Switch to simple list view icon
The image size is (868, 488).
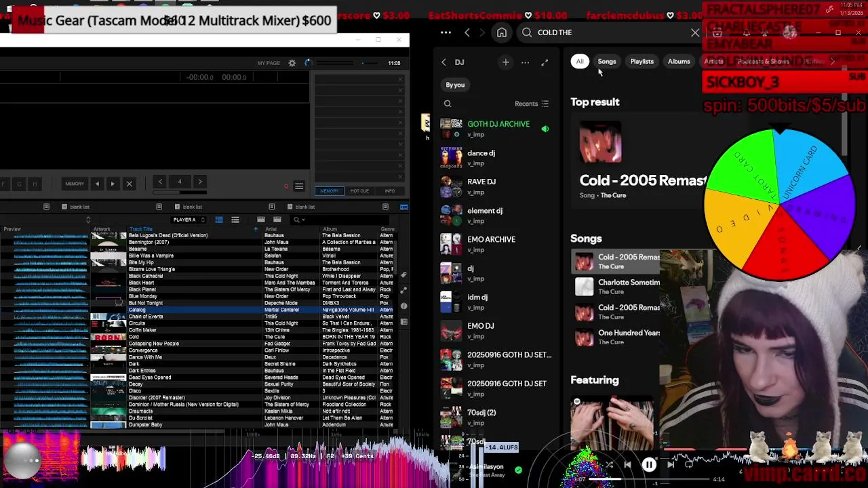[x=235, y=220]
